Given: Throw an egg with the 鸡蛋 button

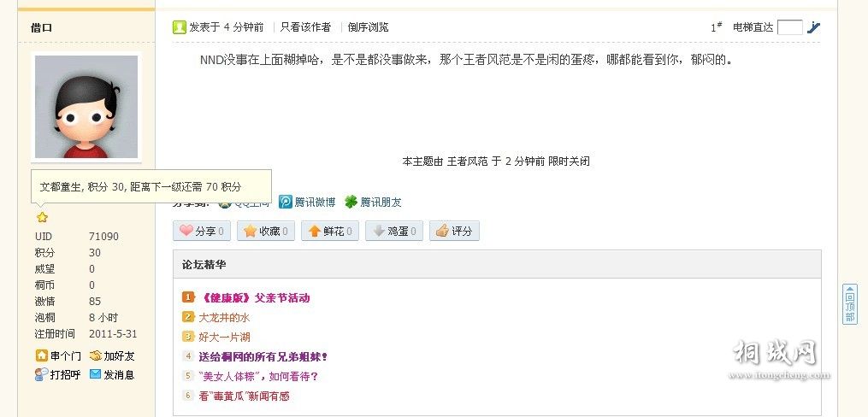Looking at the screenshot, I should tap(394, 232).
